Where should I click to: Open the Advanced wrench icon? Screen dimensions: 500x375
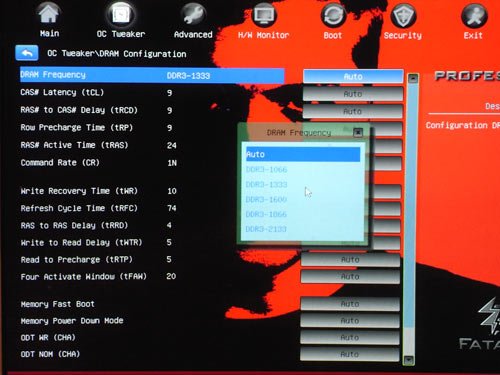pyautogui.click(x=193, y=15)
